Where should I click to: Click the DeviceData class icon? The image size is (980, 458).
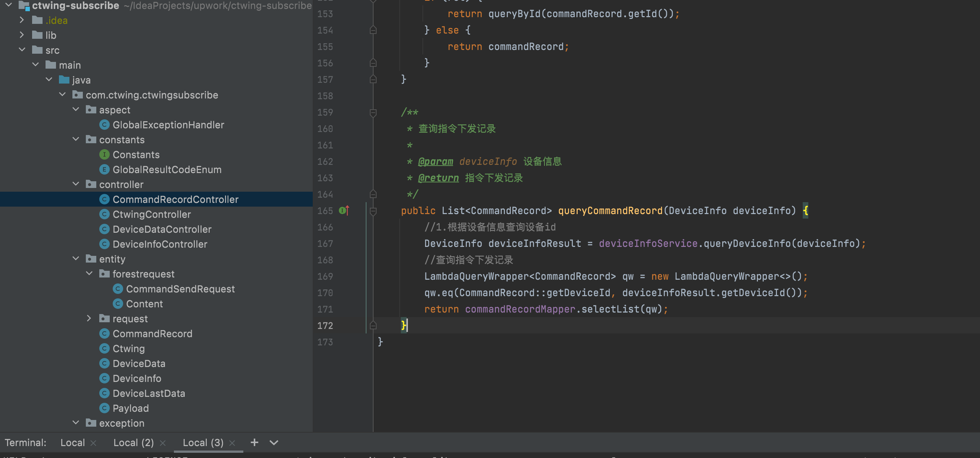click(104, 363)
